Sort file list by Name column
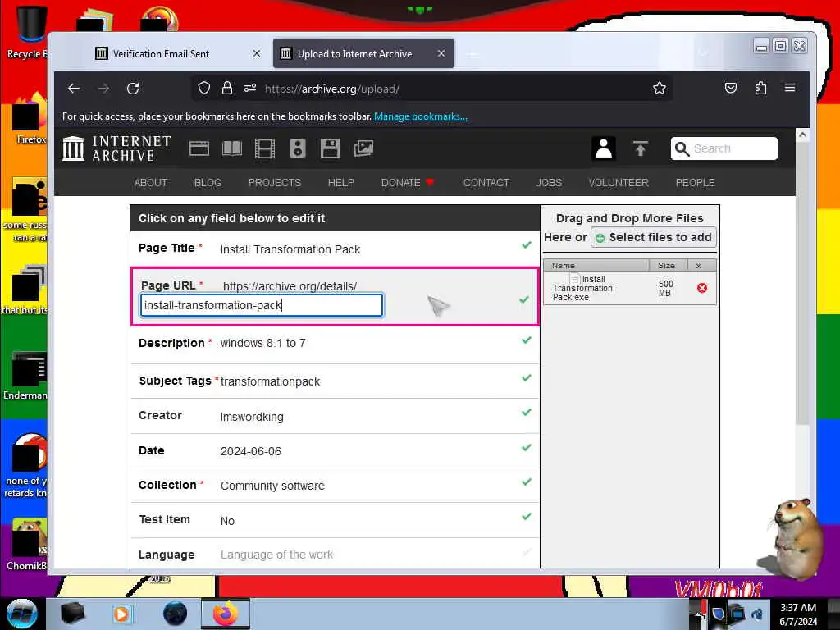Screen dimensions: 840x630 pyautogui.click(x=596, y=265)
